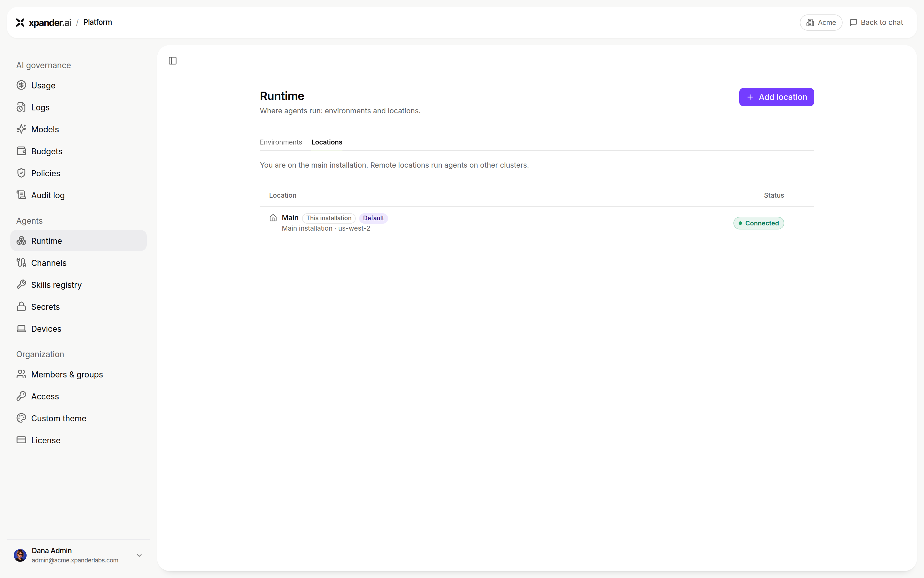The image size is (924, 578).
Task: Click the Access key icon
Action: point(21,397)
